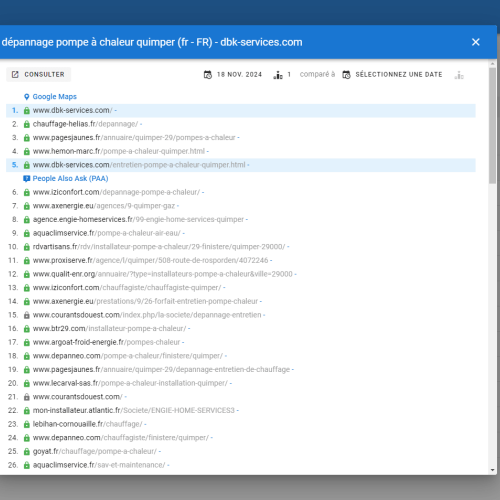Click the scrollbar down arrow
This screenshot has height=500, width=500.
click(493, 470)
